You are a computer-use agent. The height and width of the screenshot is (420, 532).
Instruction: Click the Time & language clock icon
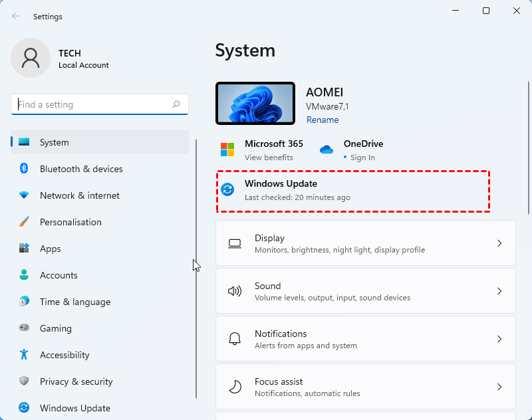[24, 301]
